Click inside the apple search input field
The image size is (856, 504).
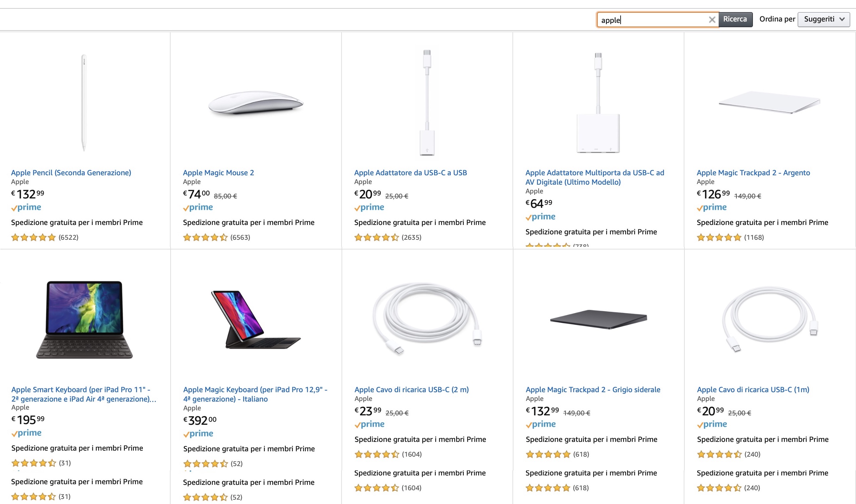pyautogui.click(x=652, y=20)
